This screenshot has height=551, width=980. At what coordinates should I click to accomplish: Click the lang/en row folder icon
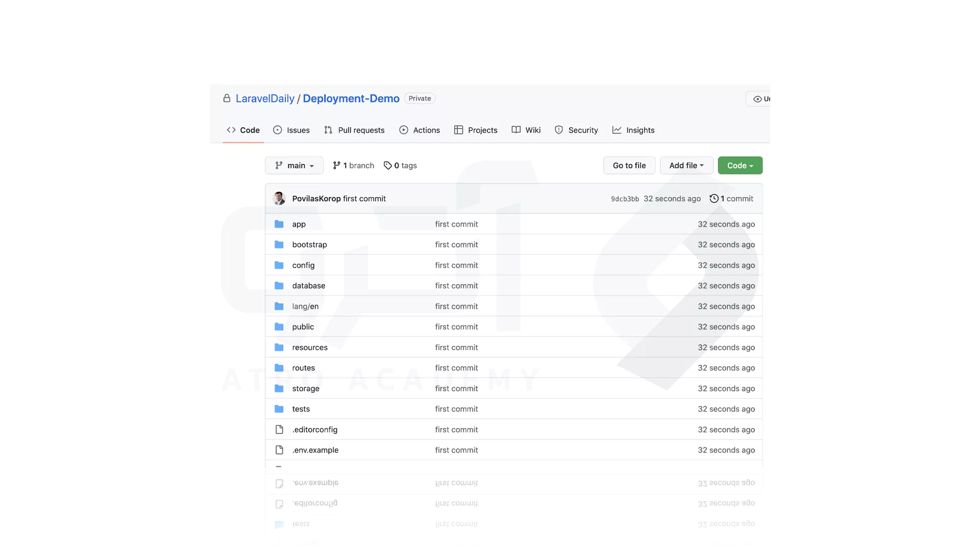coord(279,306)
